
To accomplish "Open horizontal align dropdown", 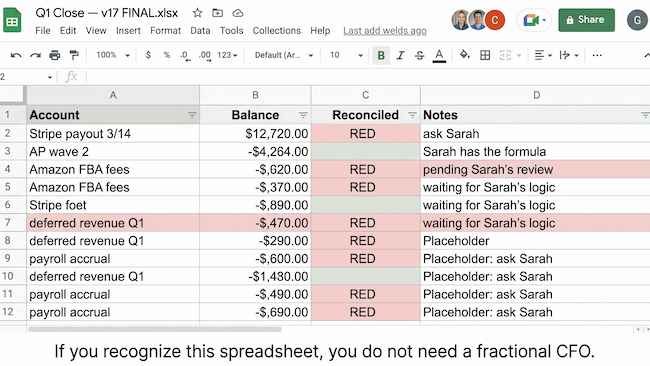I will click(543, 55).
